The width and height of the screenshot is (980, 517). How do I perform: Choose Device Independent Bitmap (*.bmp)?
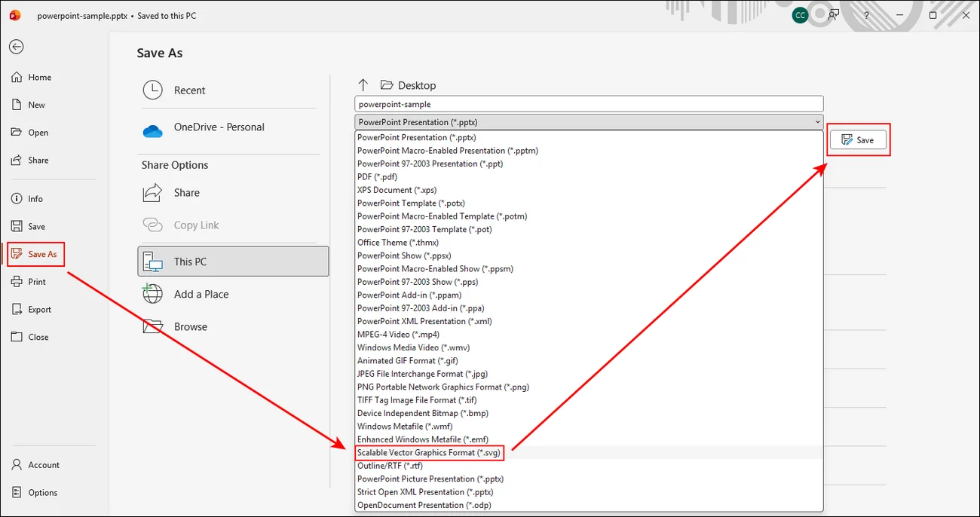click(x=589, y=413)
